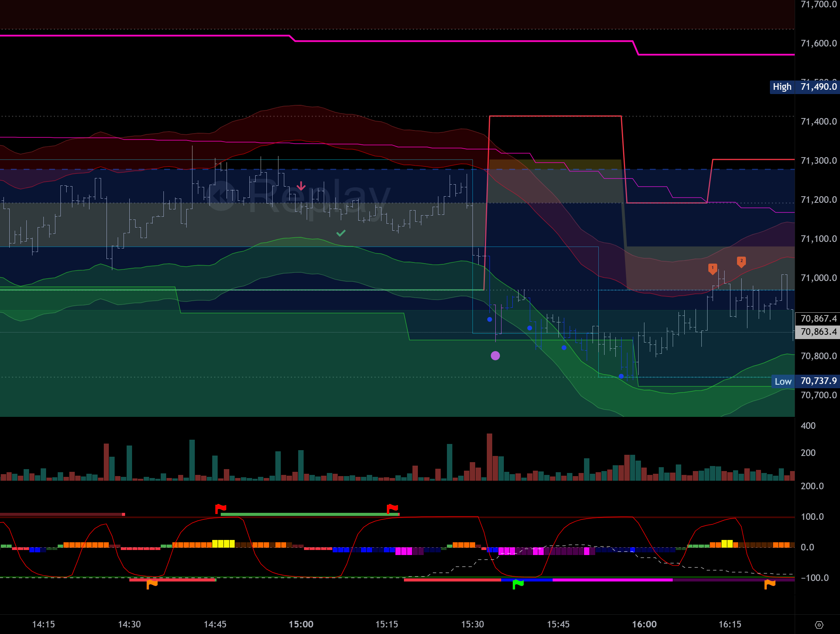Click the tallest red volume bar

pyautogui.click(x=489, y=457)
